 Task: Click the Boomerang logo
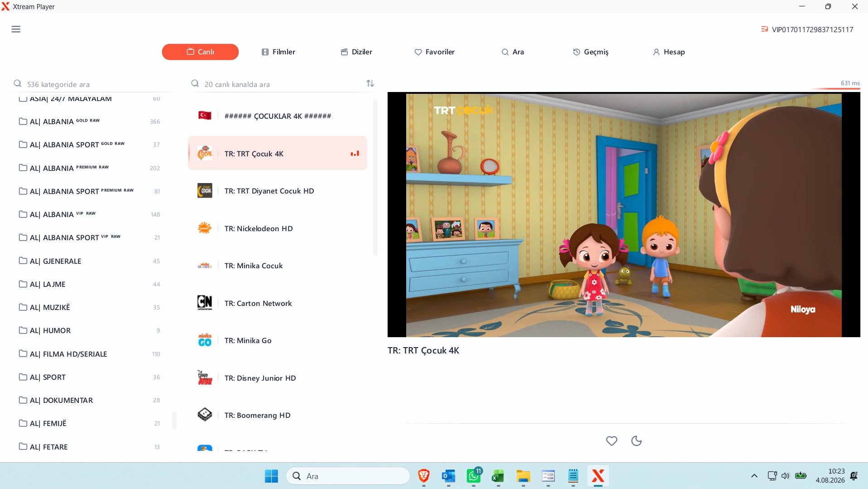(205, 415)
